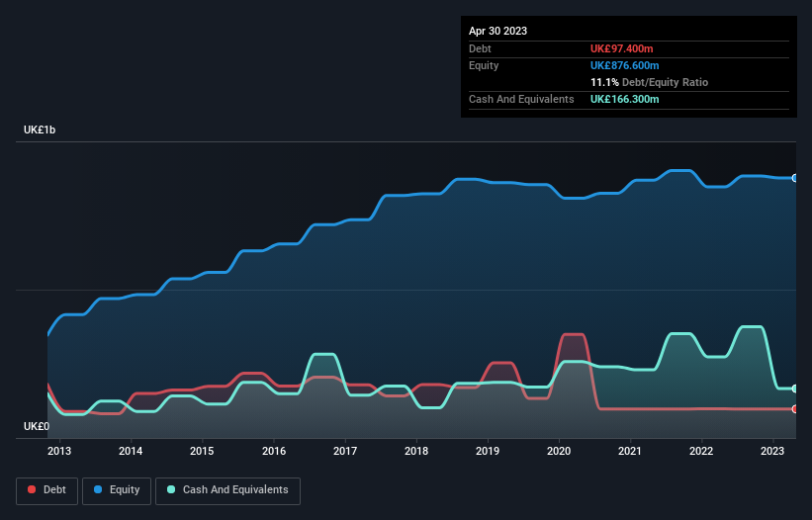Viewport: 812px width, 520px height.
Task: Click the 2022 x-axis label
Action: coord(701,451)
